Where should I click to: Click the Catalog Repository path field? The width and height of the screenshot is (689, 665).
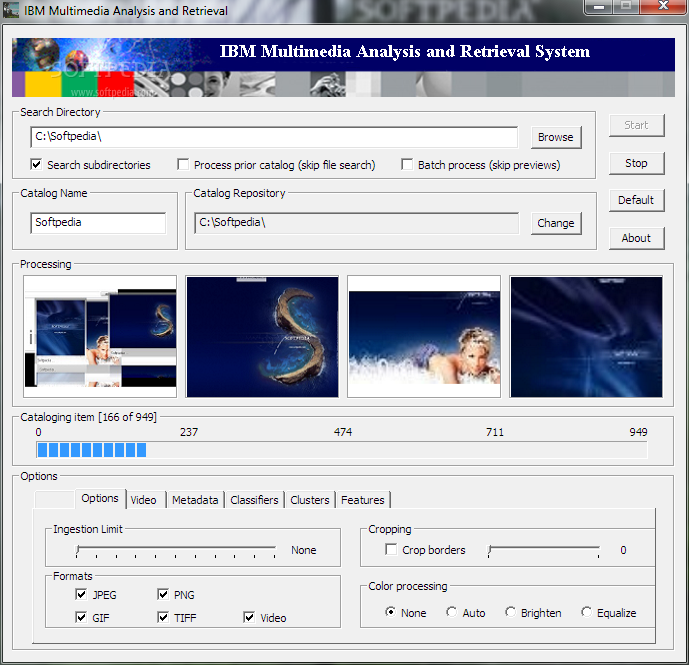point(356,223)
